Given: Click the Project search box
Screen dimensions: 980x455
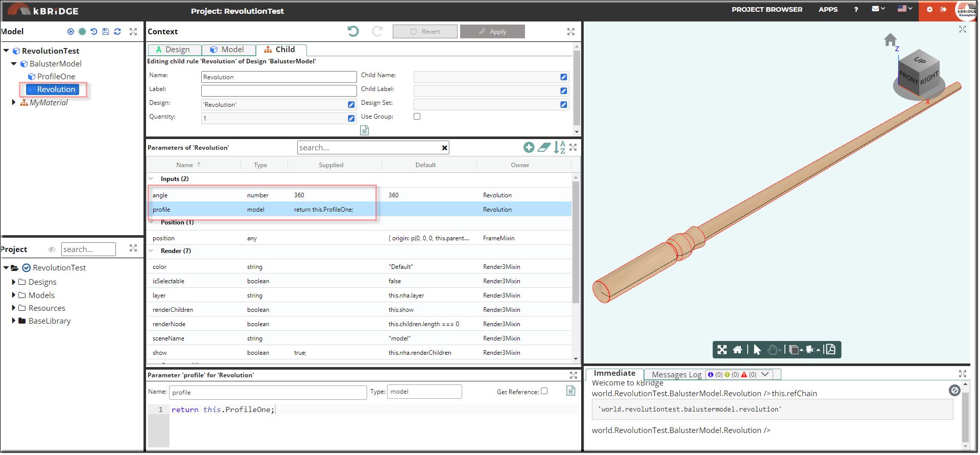Looking at the screenshot, I should (x=88, y=249).
